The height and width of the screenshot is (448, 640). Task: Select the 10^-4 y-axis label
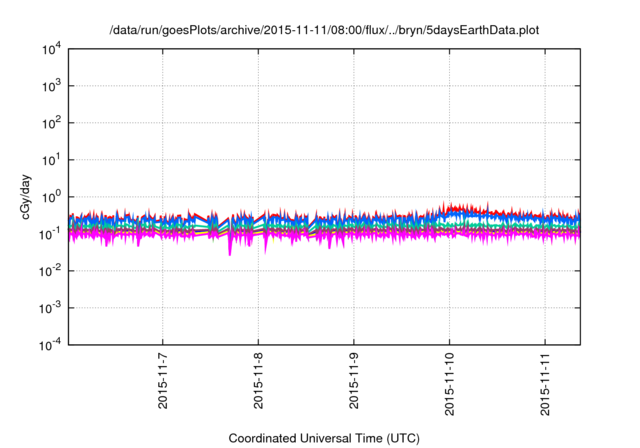point(50,345)
